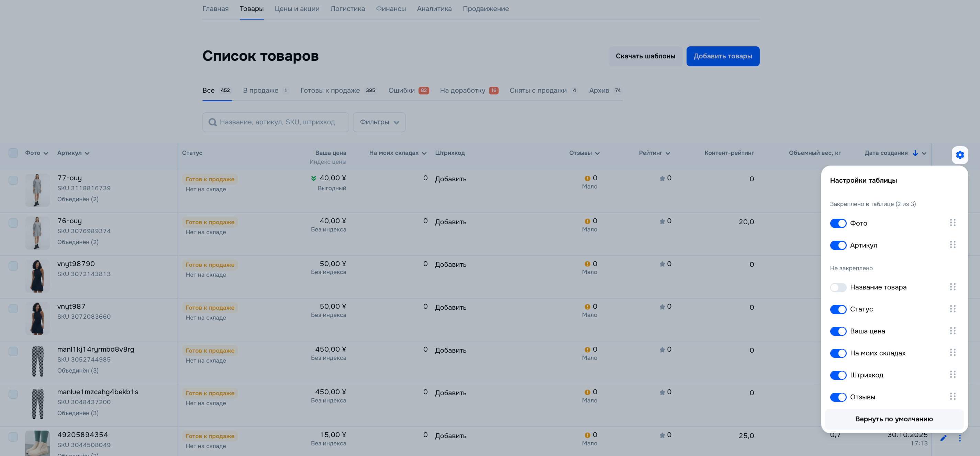980x456 pixels.
Task: Open thumbnail of product vnyt98790
Action: pyautogui.click(x=37, y=276)
